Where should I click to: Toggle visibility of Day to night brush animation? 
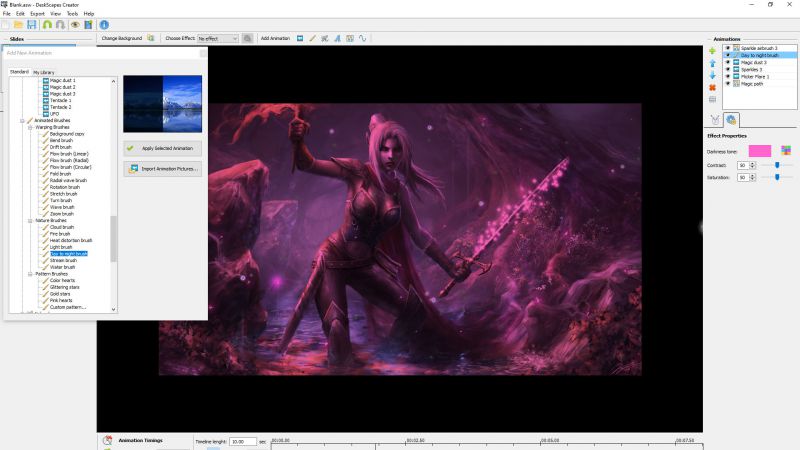pos(728,55)
